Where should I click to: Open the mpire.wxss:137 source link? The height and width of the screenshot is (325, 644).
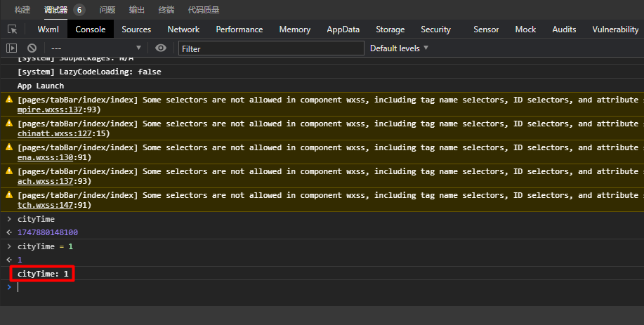[50, 110]
